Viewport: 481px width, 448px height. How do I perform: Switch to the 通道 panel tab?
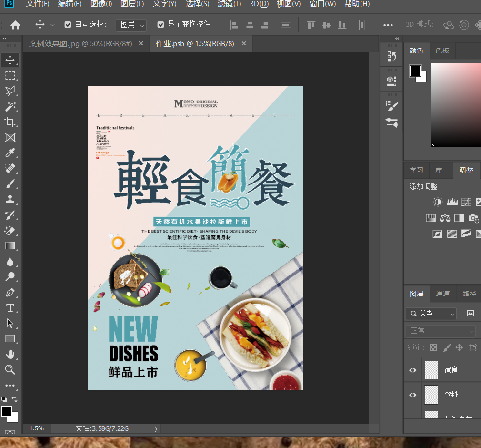pyautogui.click(x=442, y=294)
